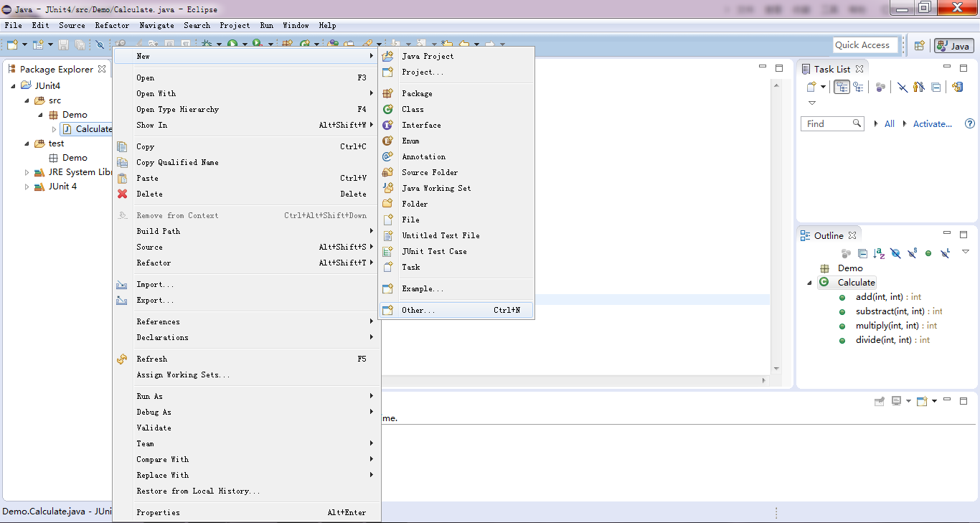Image resolution: width=980 pixels, height=523 pixels.
Task: Expand the JRE System Library node
Action: click(x=27, y=172)
